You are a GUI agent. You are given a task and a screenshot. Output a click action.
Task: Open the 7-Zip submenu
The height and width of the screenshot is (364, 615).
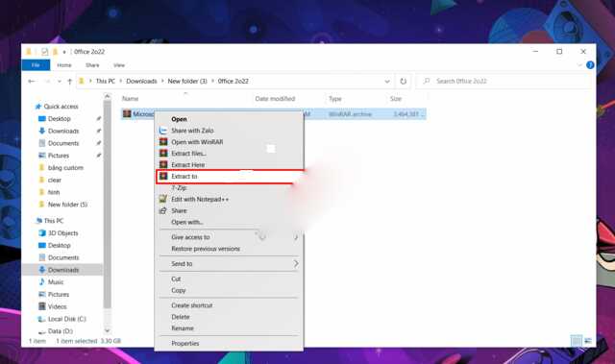pos(179,187)
